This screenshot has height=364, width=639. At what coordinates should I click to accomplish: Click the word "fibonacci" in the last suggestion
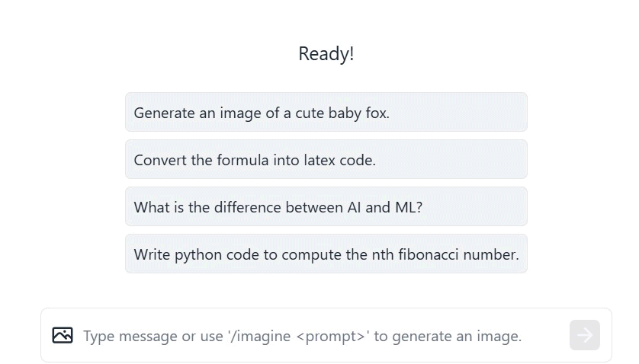[x=429, y=254]
